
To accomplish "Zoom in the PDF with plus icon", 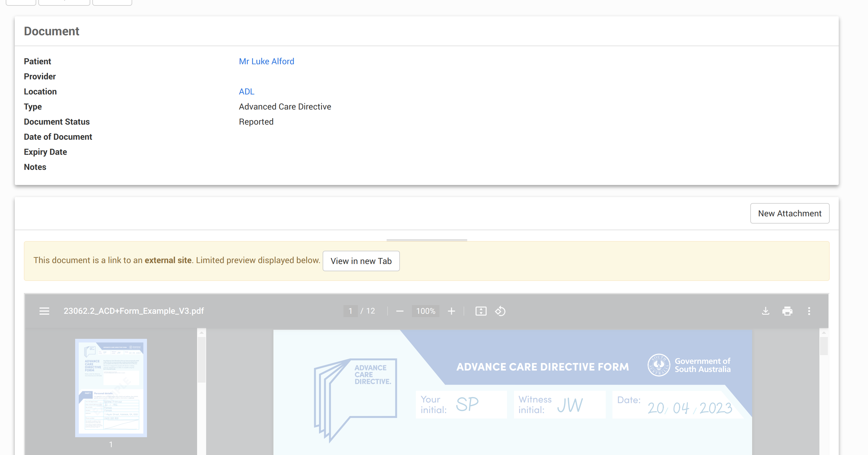I will pos(451,311).
